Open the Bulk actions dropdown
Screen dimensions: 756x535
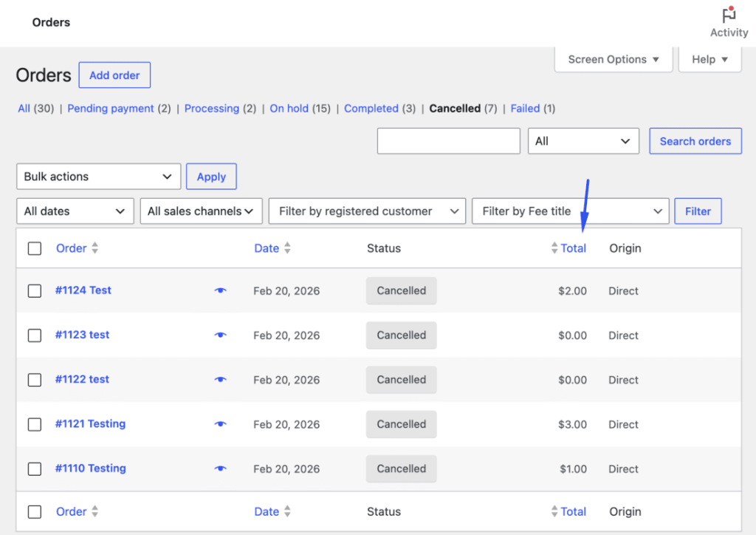(98, 177)
